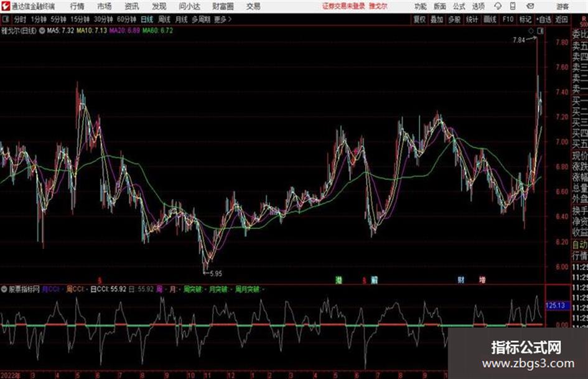Screen dimensions: 588x379
Task: Open the 资讯 menu
Action: (x=132, y=6)
